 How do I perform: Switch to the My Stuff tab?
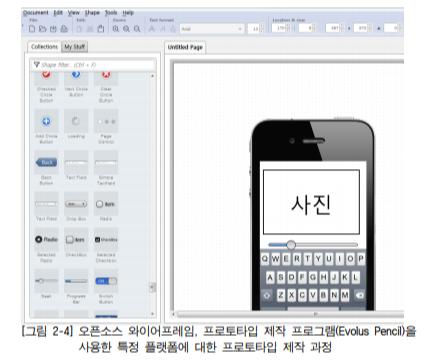75,47
